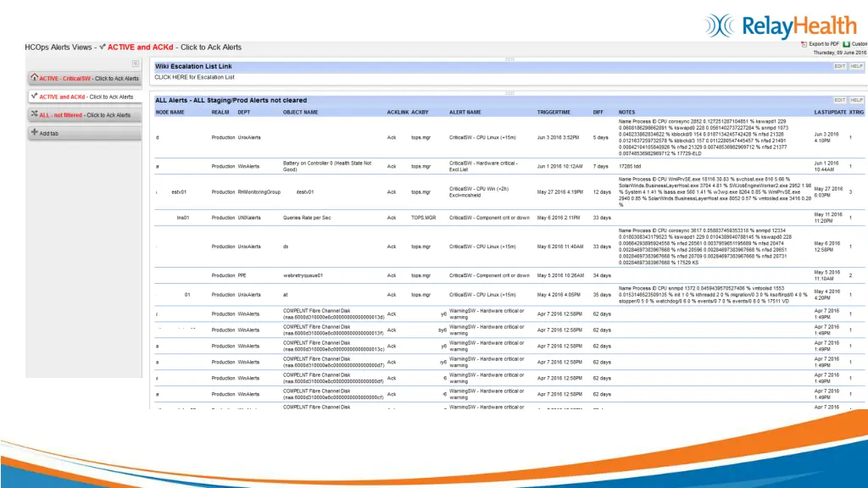Sort by the ALERT NAME column header
The height and width of the screenshot is (488, 868).
465,113
